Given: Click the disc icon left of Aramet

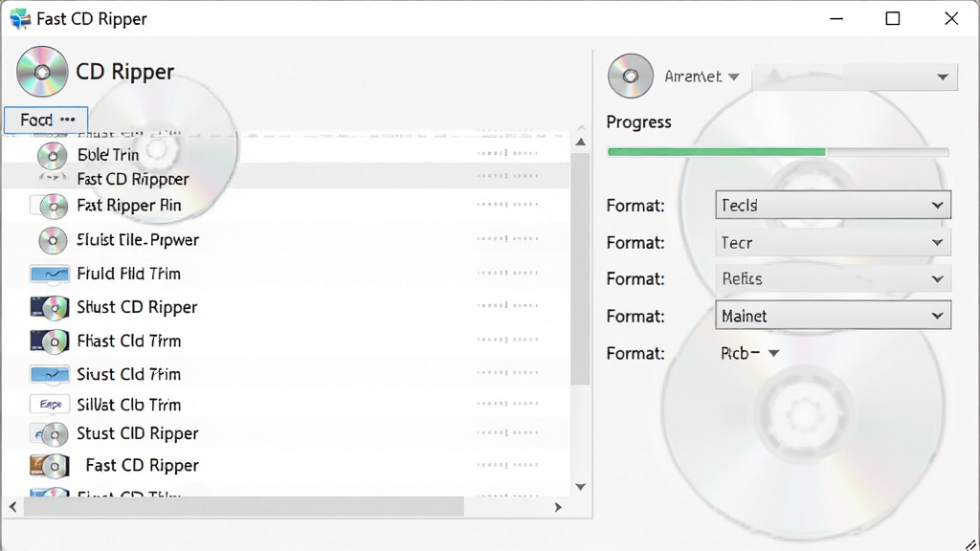Looking at the screenshot, I should pos(630,77).
